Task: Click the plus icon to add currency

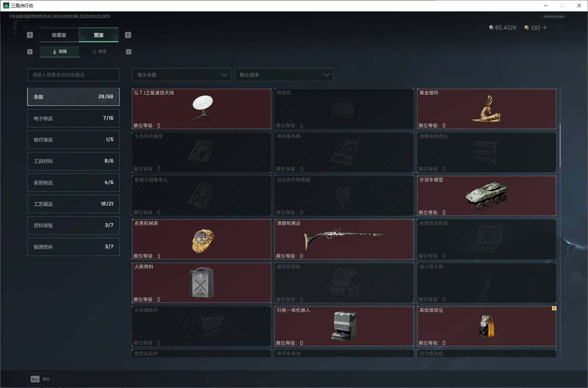Action: pyautogui.click(x=545, y=28)
